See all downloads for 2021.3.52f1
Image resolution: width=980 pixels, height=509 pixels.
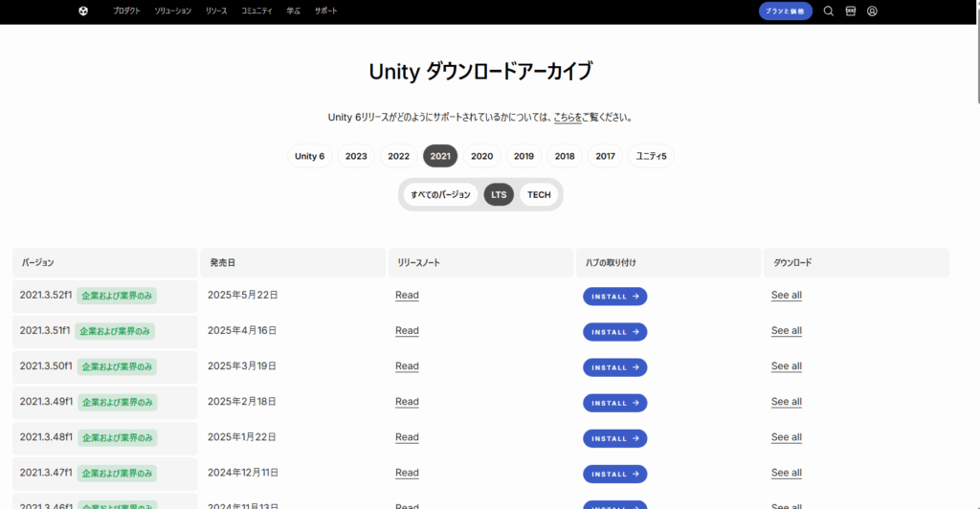[787, 295]
